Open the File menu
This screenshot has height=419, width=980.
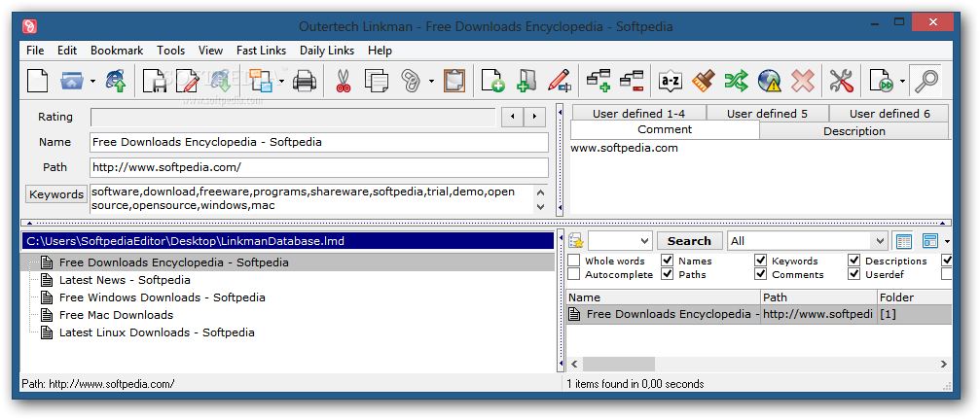point(35,51)
